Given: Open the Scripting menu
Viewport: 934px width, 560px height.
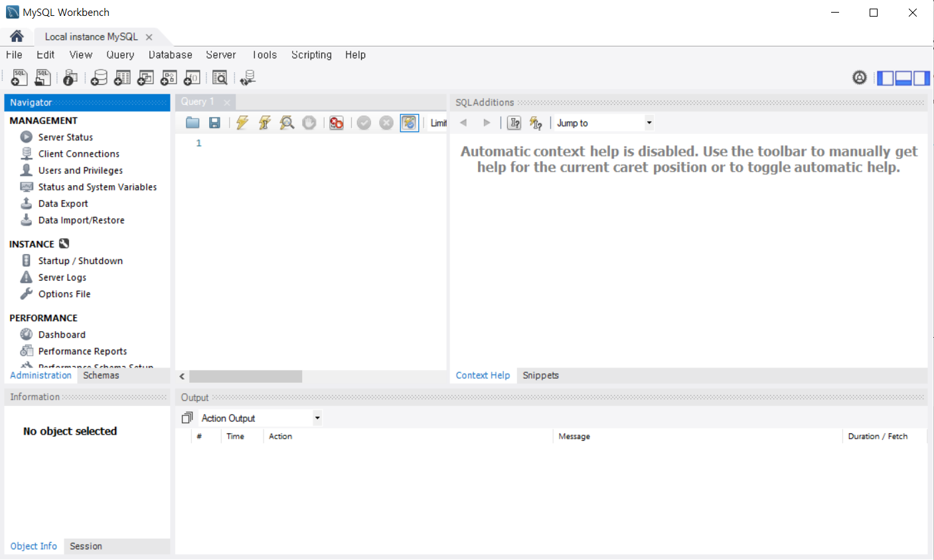Looking at the screenshot, I should click(x=311, y=54).
